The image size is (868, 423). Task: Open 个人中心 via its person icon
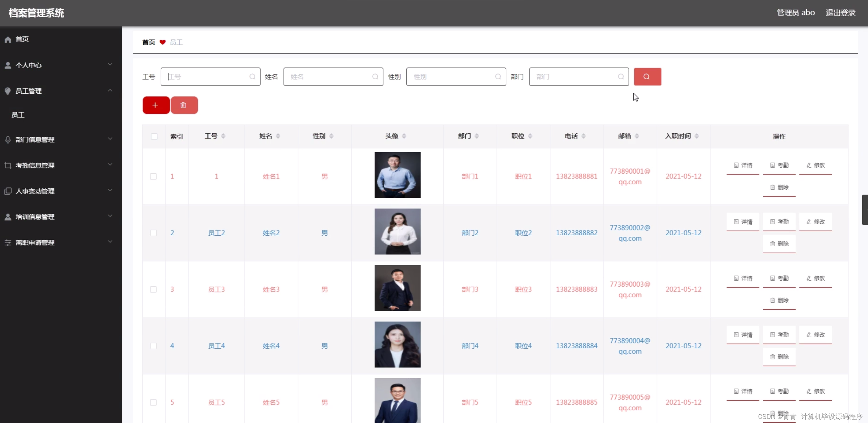[x=8, y=65]
